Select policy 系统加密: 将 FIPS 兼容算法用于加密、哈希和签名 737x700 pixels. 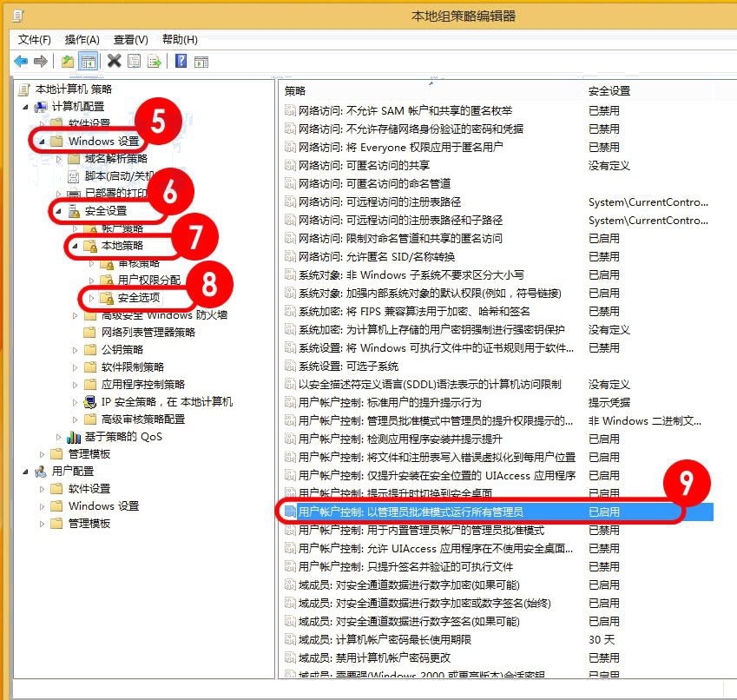tap(414, 312)
